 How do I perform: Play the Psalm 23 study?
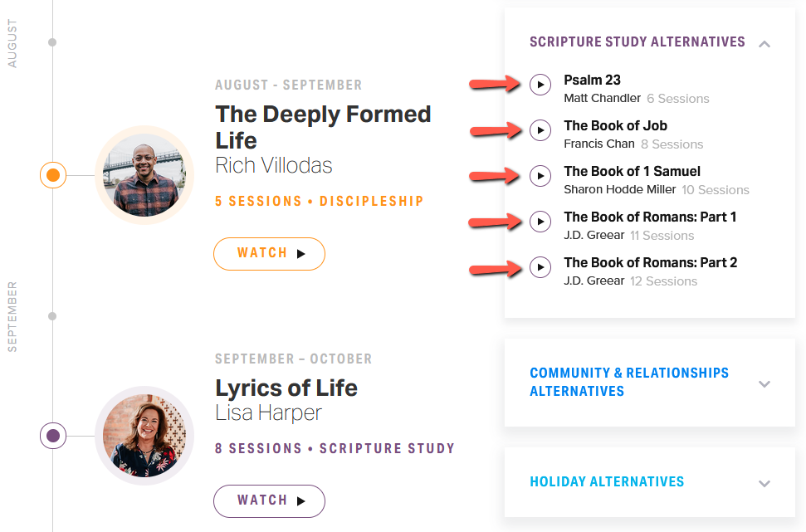coord(540,85)
